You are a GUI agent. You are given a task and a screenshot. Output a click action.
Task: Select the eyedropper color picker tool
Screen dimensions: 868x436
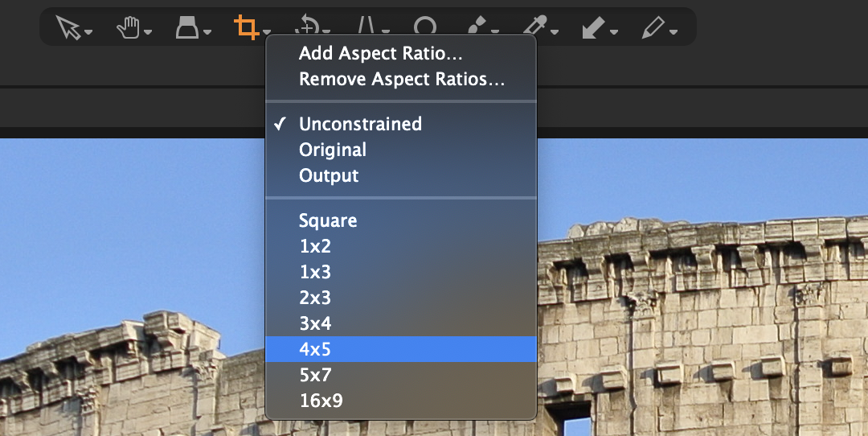pyautogui.click(x=534, y=27)
